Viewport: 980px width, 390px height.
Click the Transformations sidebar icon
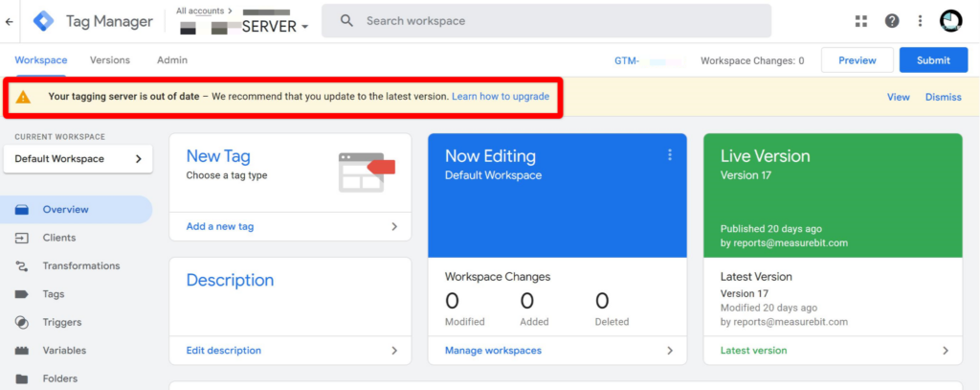click(x=22, y=266)
